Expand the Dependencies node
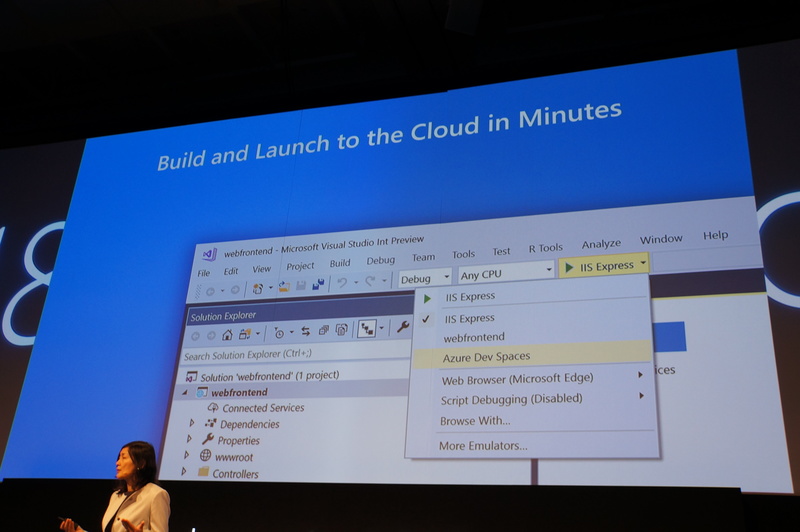 coord(192,423)
